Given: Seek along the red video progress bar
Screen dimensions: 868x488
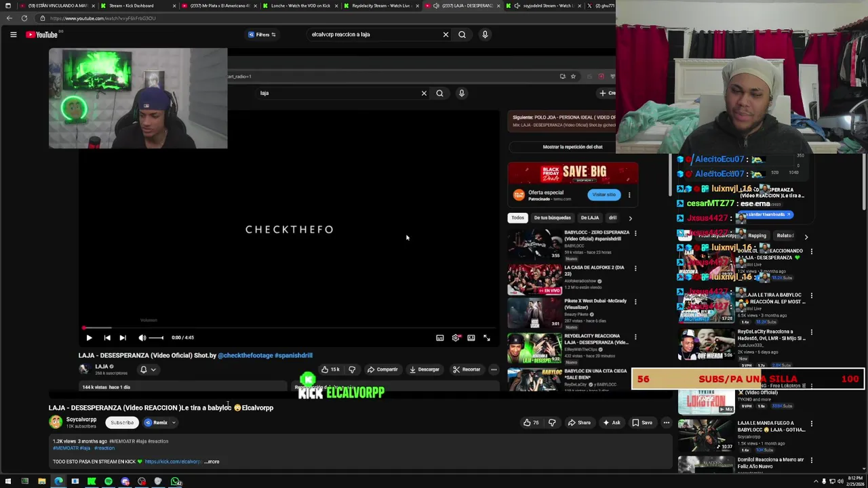Looking at the screenshot, I should pyautogui.click(x=289, y=328).
